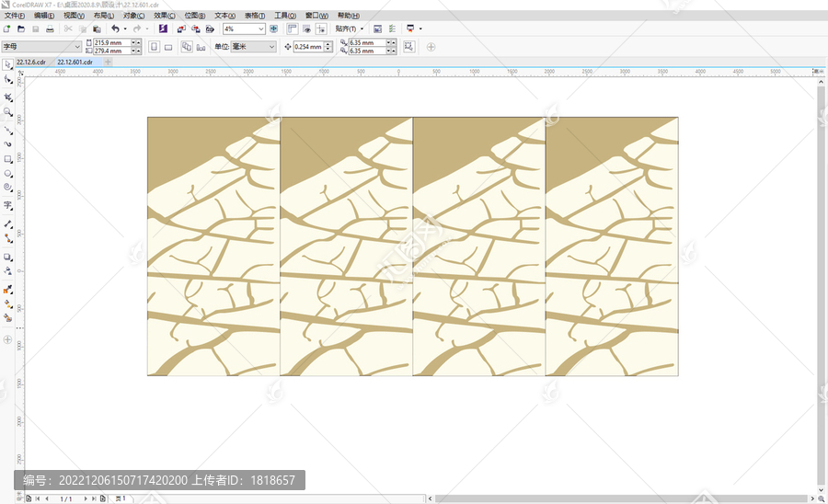The image size is (828, 504).
Task: Select the Parallel Dimension tool
Action: (8, 224)
